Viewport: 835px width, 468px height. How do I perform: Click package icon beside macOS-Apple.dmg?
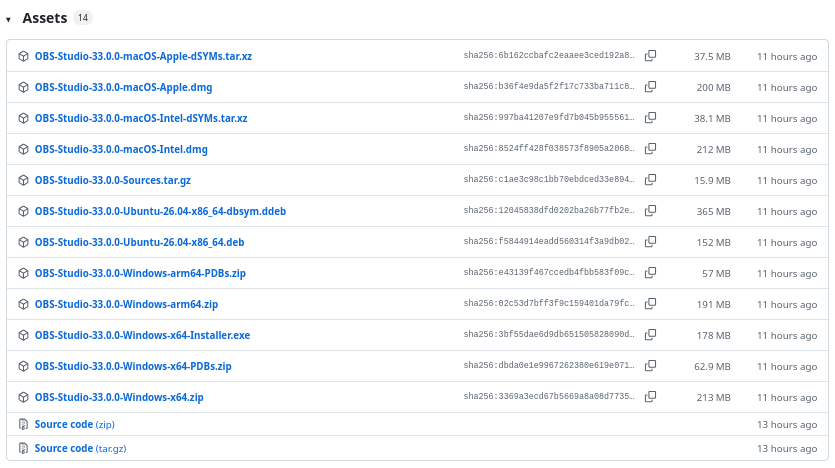[x=23, y=87]
